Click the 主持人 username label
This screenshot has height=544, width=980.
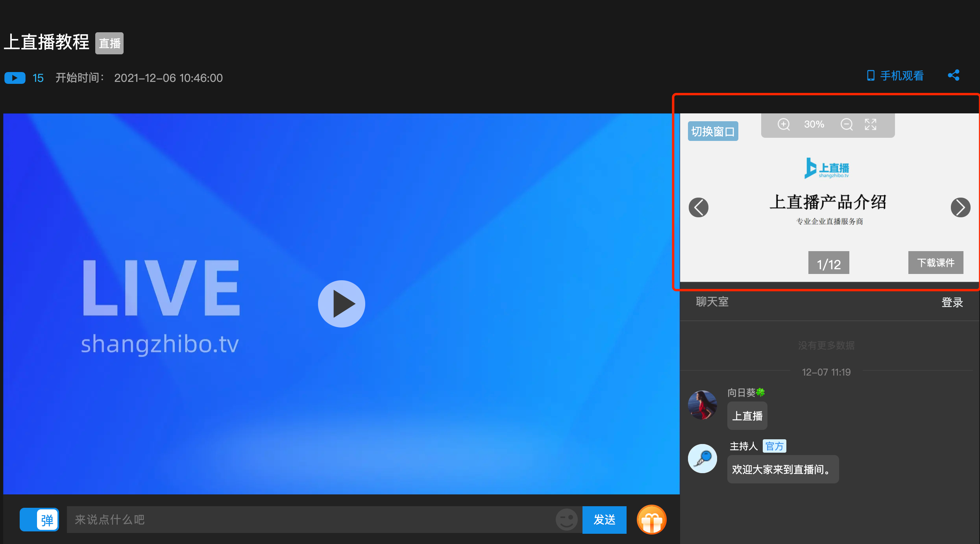point(744,446)
